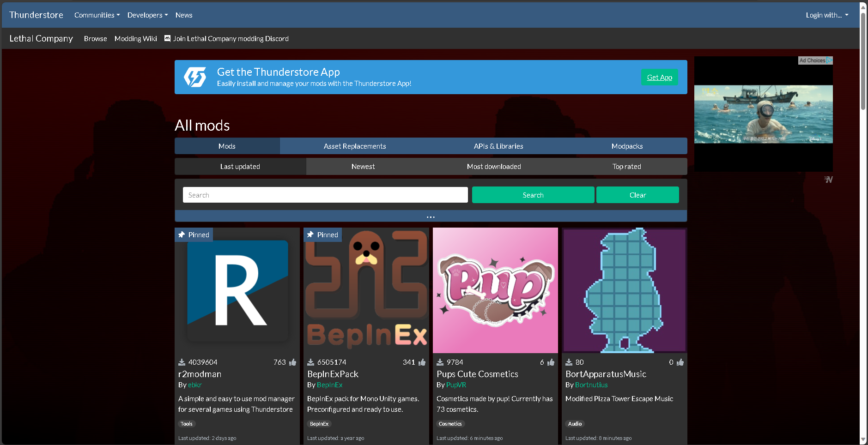
Task: Open the BepInExPack mod title
Action: [x=333, y=374]
